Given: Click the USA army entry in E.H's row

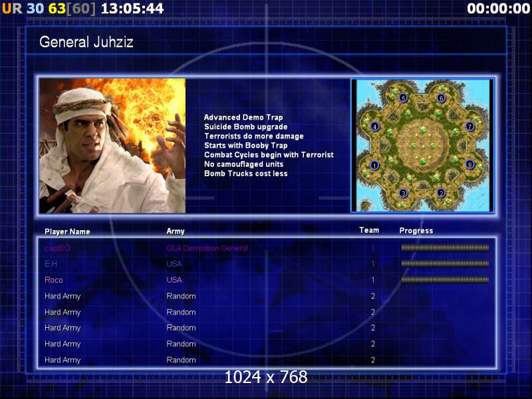Looking at the screenshot, I should [174, 264].
